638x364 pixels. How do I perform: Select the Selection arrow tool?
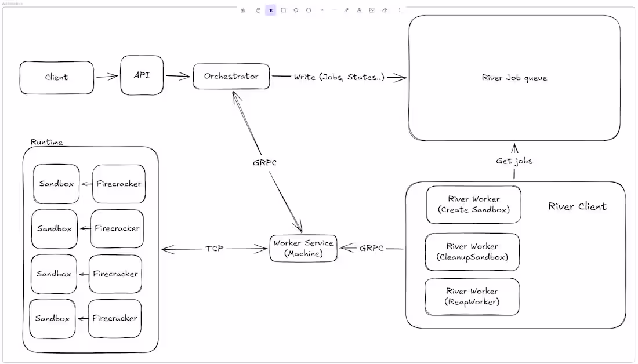[x=271, y=10]
